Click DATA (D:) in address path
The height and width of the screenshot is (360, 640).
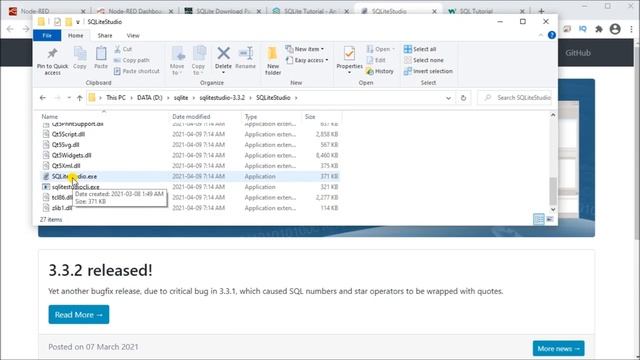coord(149,98)
